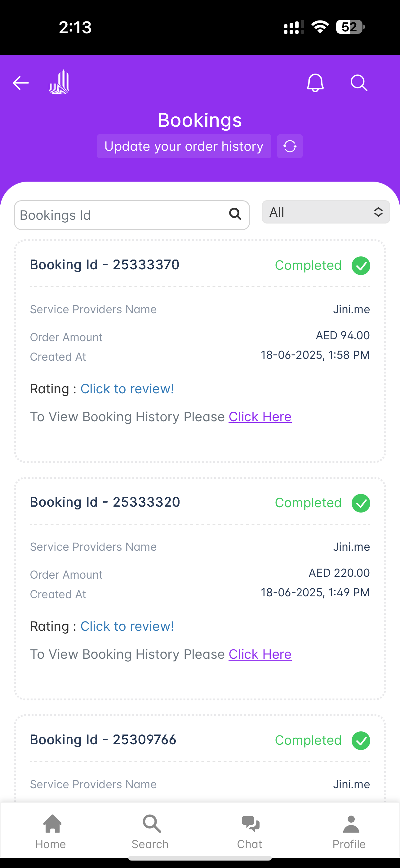Open the Profile tab
Screen dimensions: 400x868
[349, 832]
